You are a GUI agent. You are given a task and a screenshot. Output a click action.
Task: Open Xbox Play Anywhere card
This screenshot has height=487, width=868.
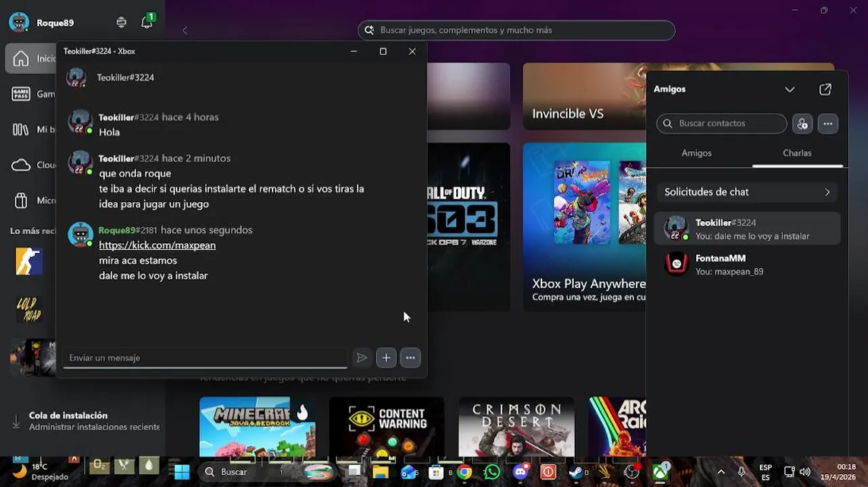point(584,227)
